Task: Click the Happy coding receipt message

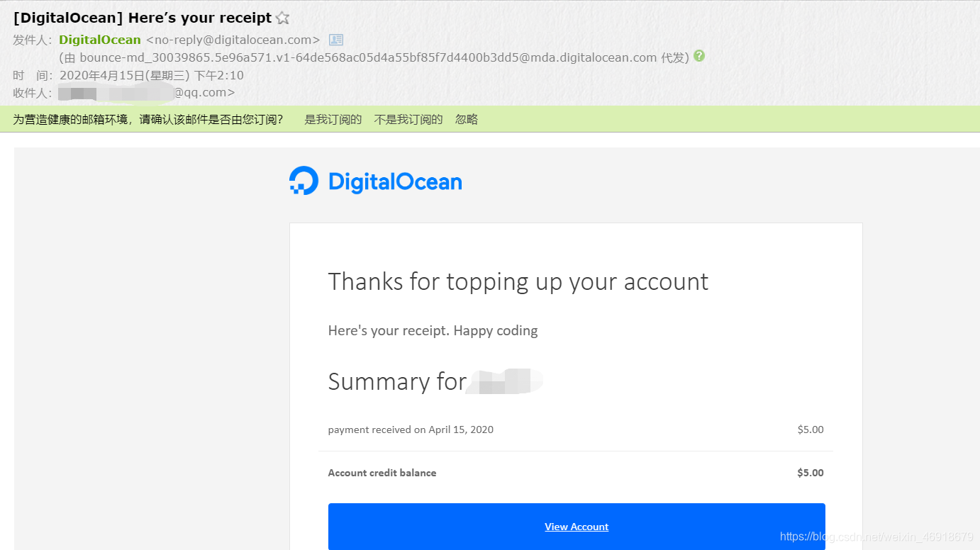Action: coord(433,330)
